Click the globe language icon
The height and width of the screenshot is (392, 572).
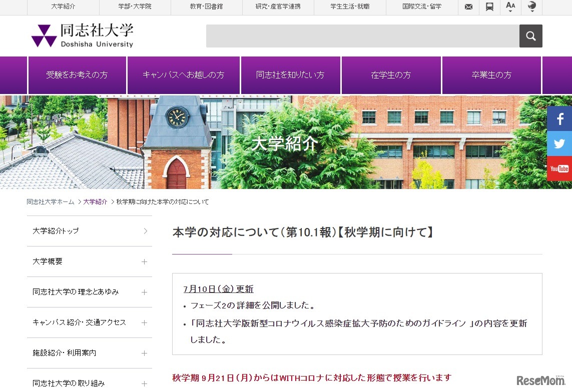(531, 7)
